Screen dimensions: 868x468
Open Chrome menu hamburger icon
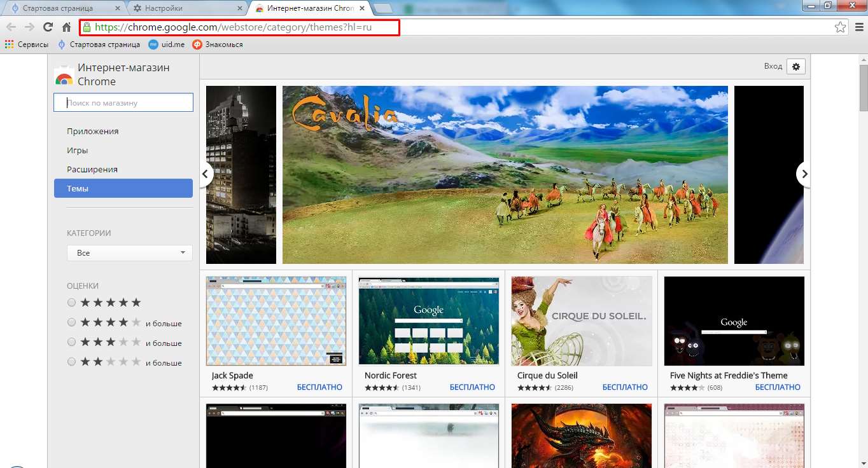(x=858, y=27)
